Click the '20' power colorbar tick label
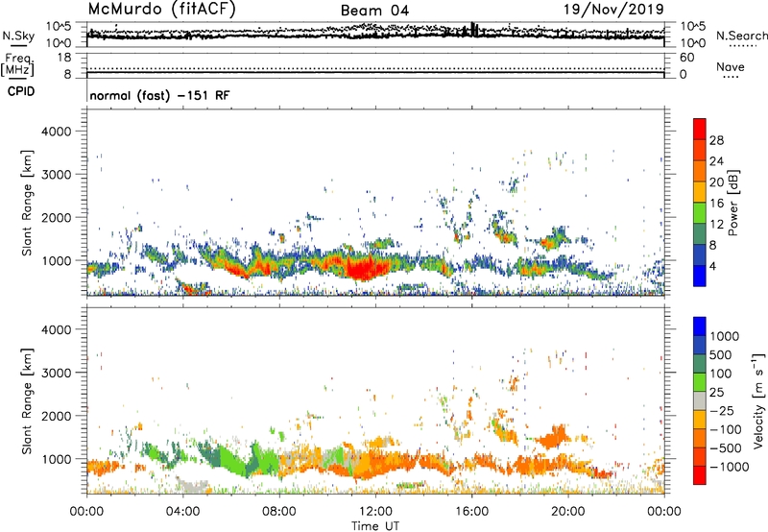The width and height of the screenshot is (768, 532). click(x=716, y=182)
